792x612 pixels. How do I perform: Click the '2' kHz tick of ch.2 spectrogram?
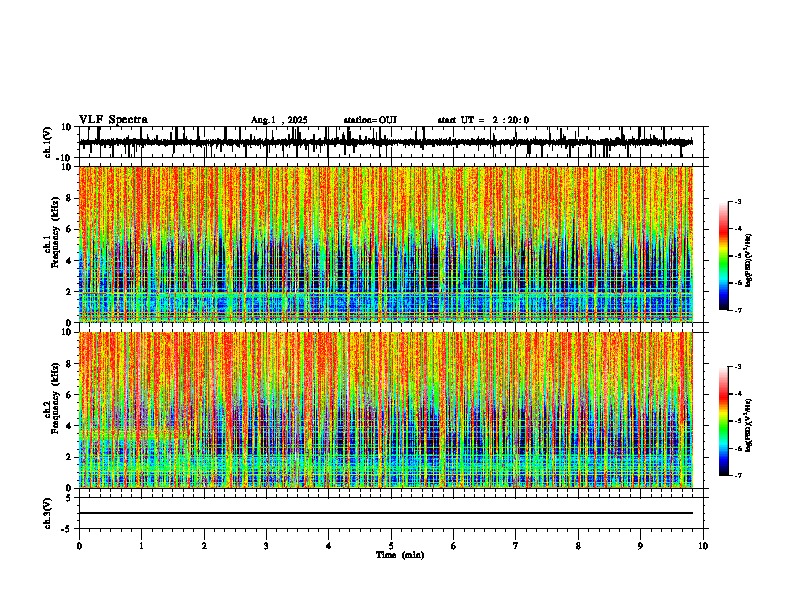point(69,457)
